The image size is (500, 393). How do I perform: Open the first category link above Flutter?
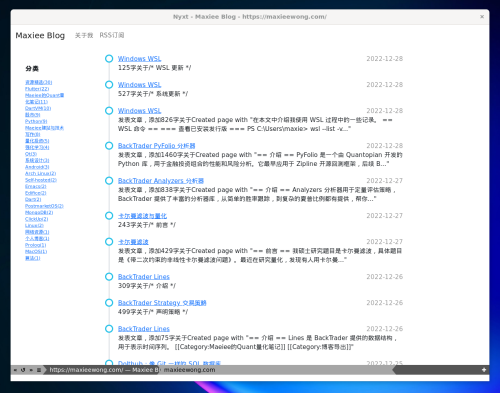pos(38,82)
